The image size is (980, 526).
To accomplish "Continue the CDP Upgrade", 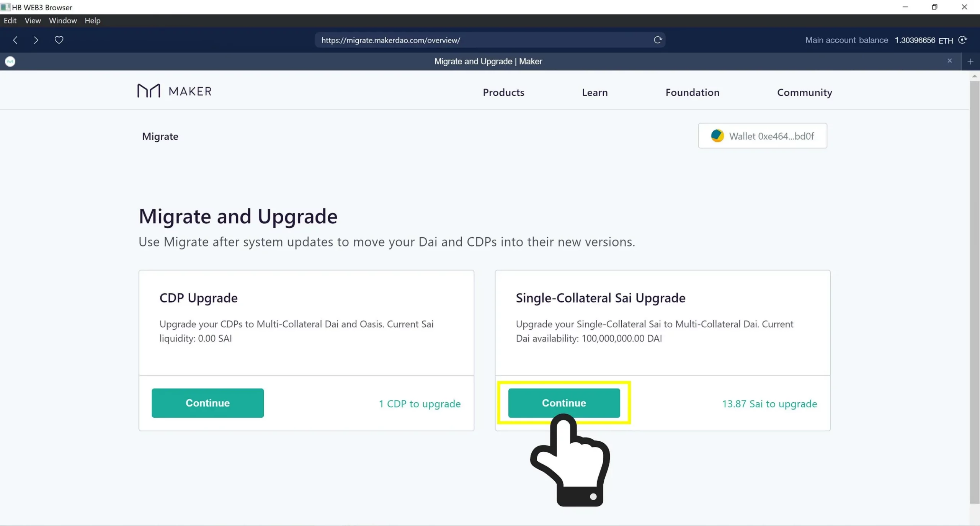I will click(207, 403).
